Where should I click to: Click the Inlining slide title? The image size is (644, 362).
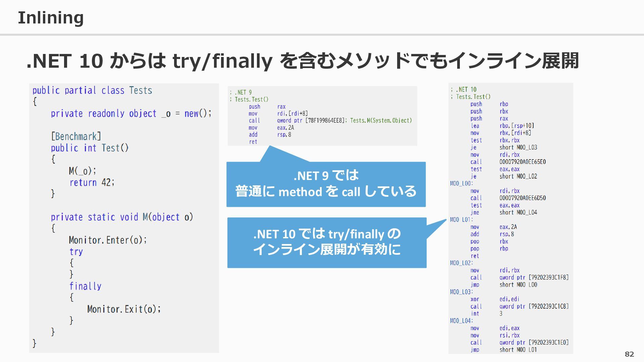[x=51, y=18]
